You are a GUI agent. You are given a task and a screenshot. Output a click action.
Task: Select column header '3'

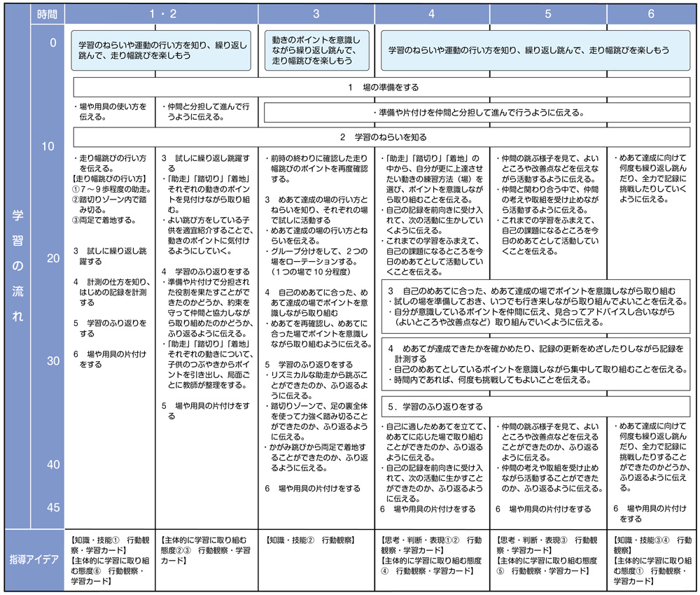316,14
